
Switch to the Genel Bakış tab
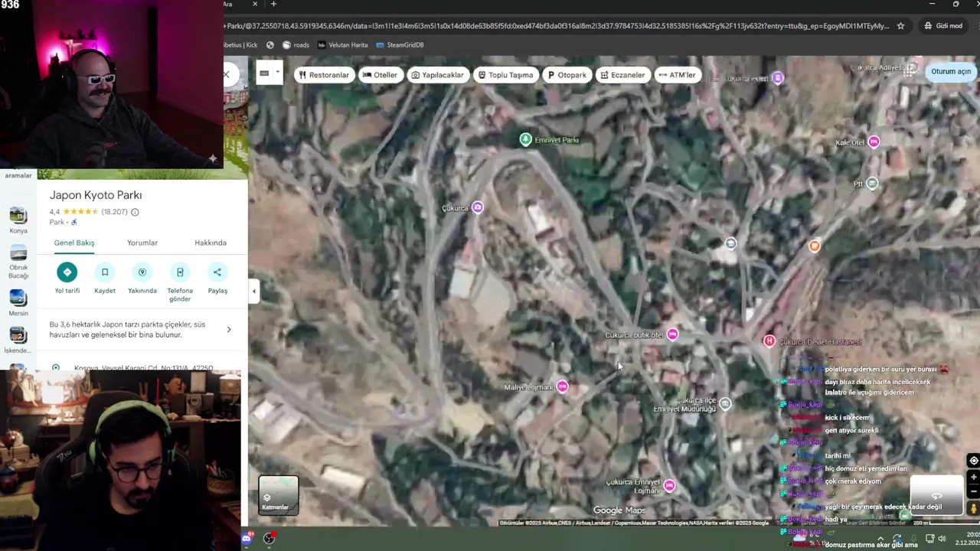pyautogui.click(x=74, y=243)
